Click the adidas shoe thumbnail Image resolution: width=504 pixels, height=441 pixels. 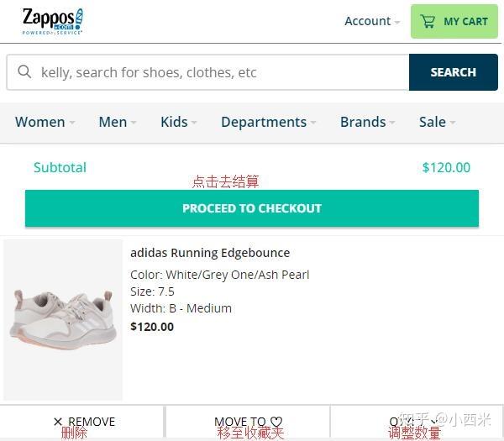(x=63, y=319)
